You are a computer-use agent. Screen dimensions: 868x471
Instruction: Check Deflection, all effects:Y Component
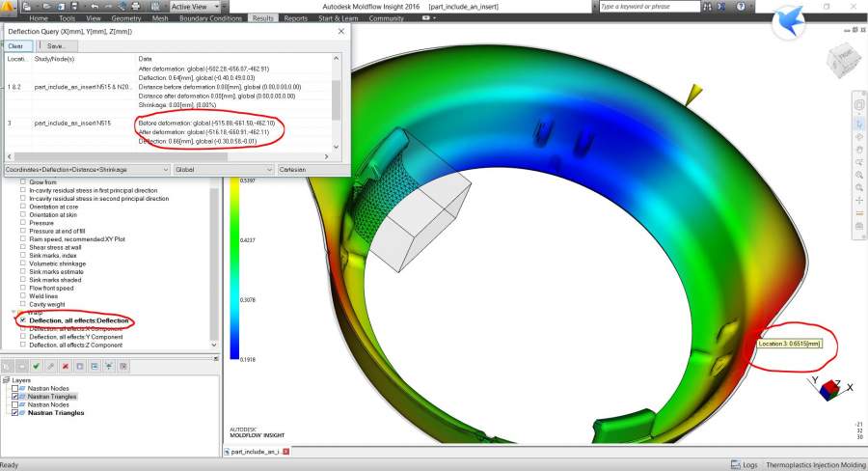[23, 336]
